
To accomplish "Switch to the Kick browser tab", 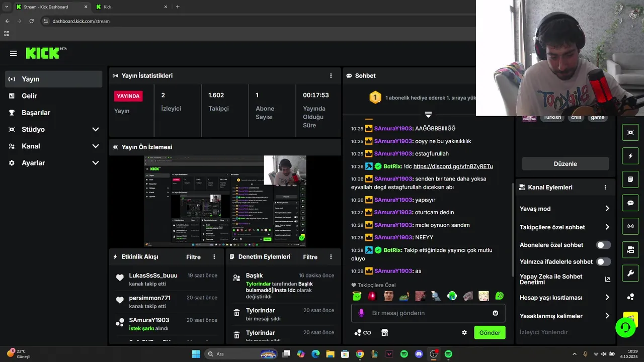I will coord(132,7).
